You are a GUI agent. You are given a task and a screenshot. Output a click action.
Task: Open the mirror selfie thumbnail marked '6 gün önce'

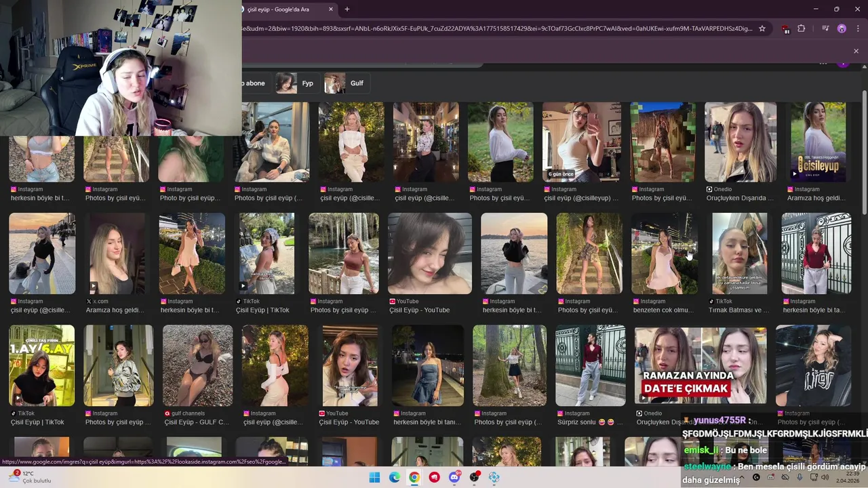click(581, 142)
